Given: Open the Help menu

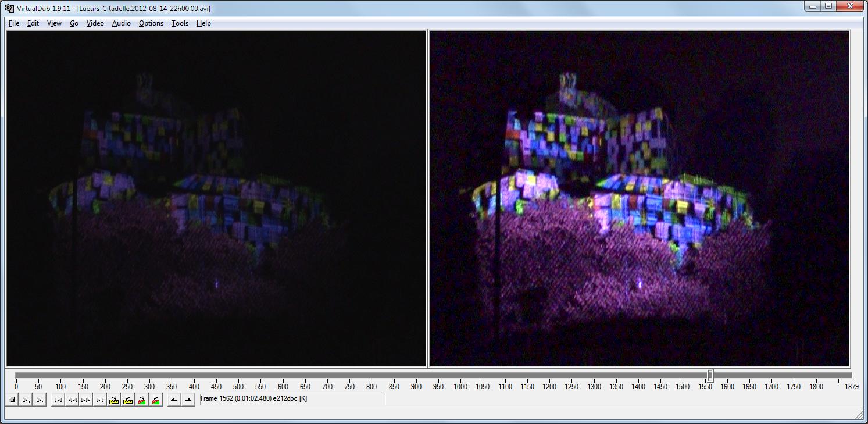Looking at the screenshot, I should (x=203, y=23).
